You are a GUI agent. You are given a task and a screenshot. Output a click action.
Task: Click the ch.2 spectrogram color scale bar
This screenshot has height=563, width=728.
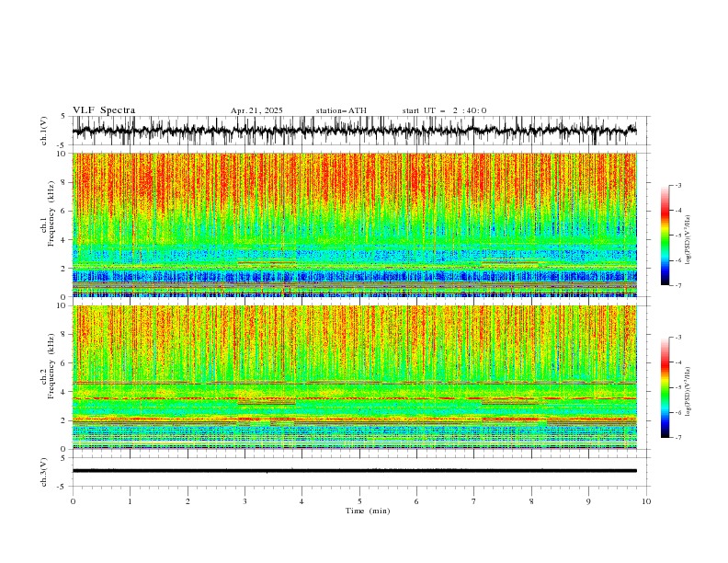coord(665,387)
